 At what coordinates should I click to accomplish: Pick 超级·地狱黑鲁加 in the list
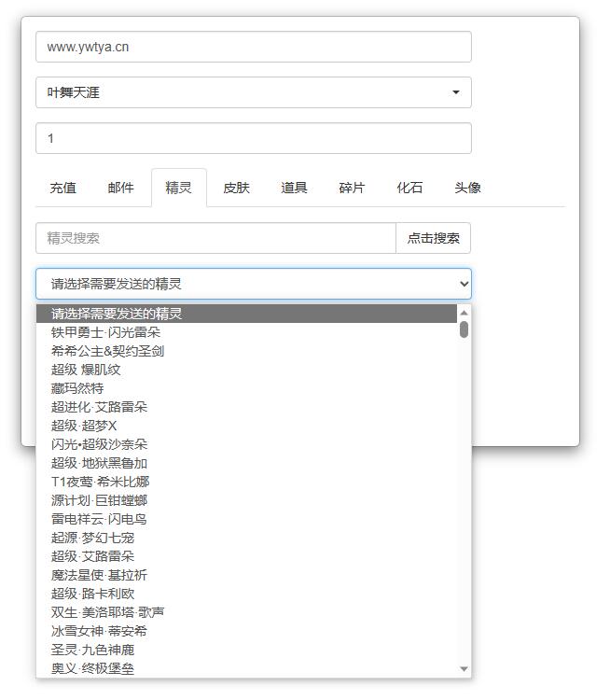[x=246, y=463]
